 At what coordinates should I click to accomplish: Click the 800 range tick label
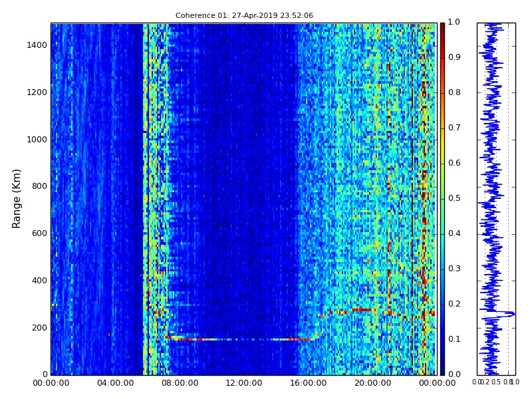[x=39, y=186]
